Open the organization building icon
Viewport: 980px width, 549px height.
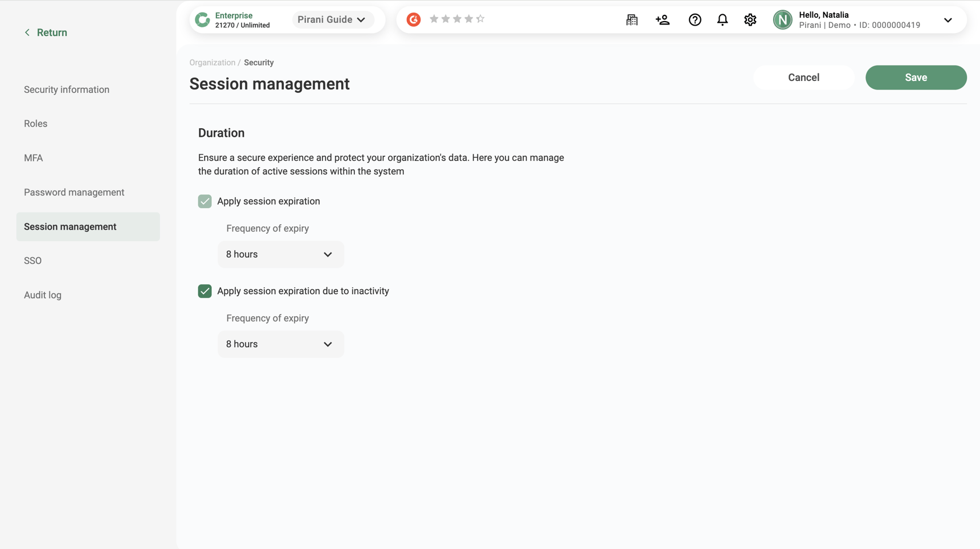pos(632,20)
